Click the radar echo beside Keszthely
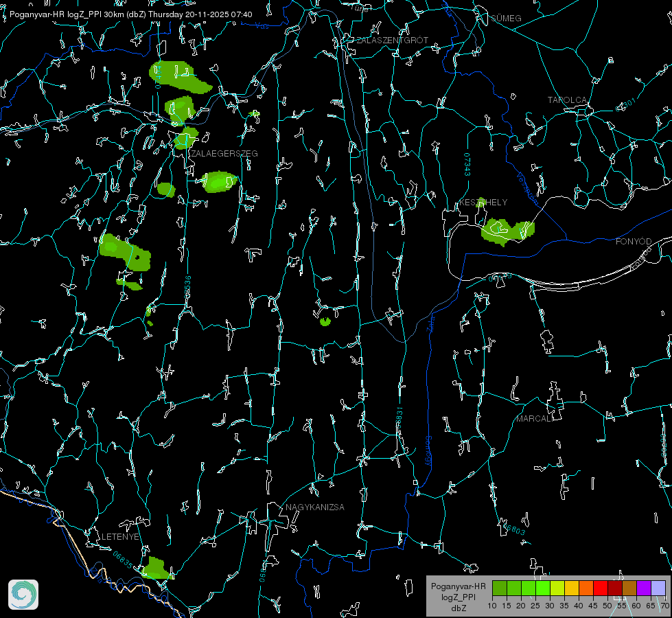 [507, 231]
